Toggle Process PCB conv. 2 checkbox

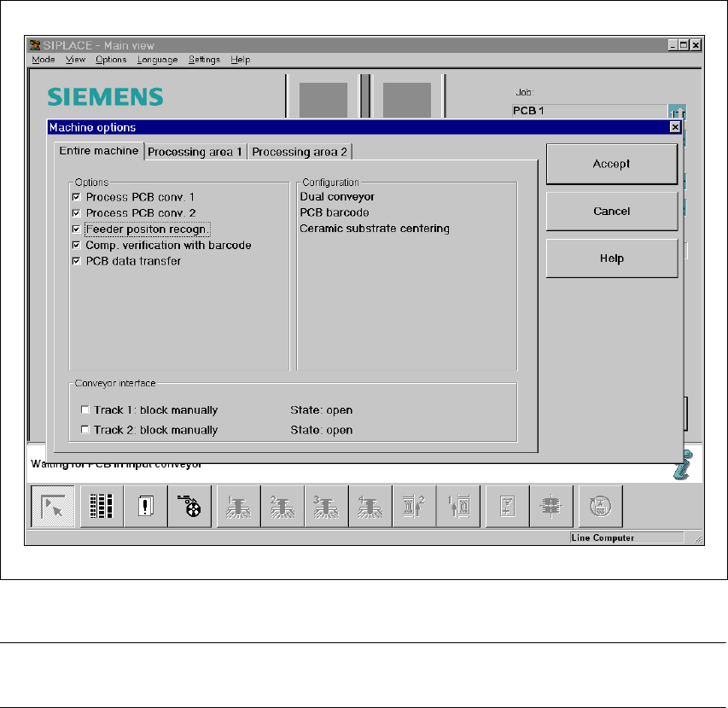(77, 213)
